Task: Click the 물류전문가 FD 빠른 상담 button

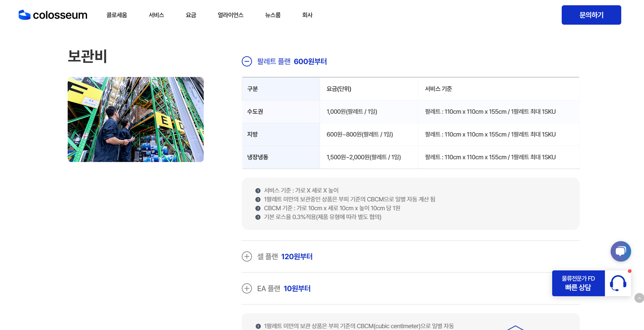Action: (x=578, y=283)
